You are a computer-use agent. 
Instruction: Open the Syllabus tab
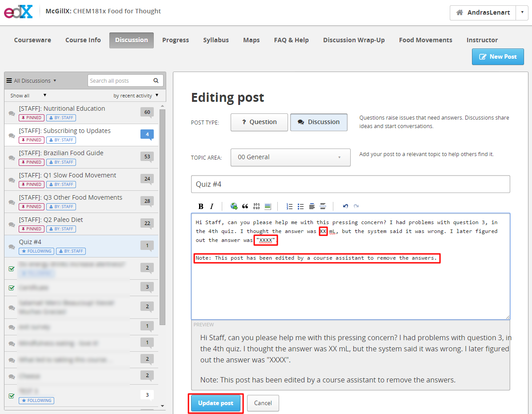click(x=216, y=40)
